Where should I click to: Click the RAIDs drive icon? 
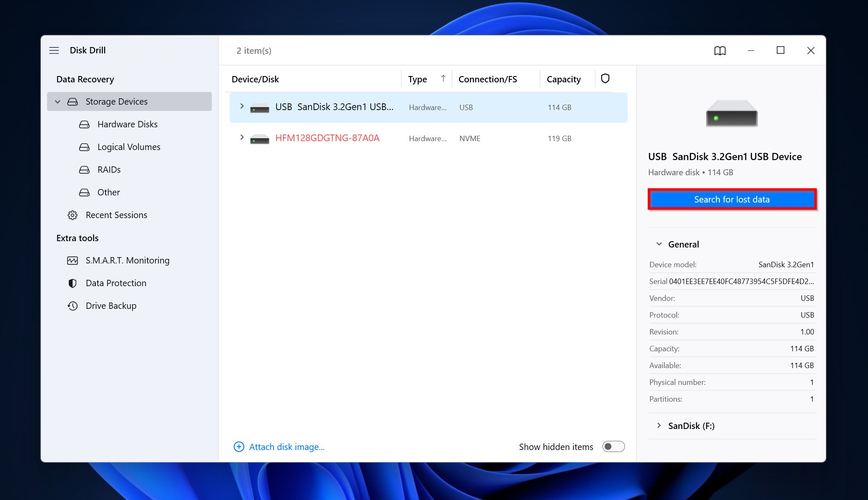(x=84, y=170)
